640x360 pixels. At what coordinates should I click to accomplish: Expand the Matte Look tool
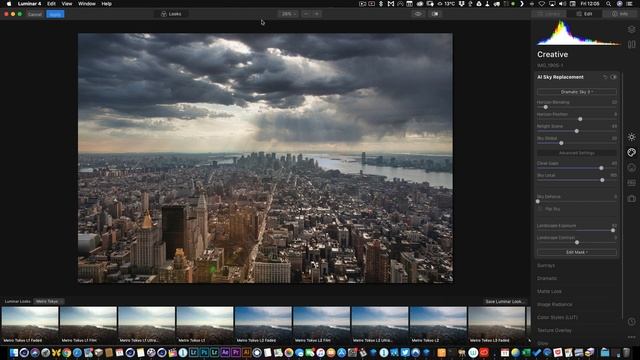pyautogui.click(x=549, y=291)
